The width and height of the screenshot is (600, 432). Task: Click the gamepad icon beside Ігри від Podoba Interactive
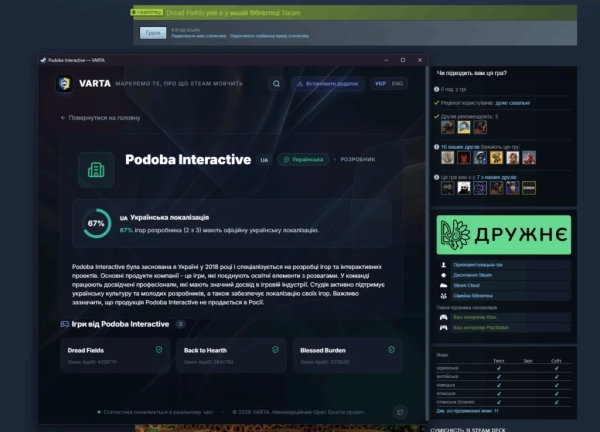pos(64,324)
